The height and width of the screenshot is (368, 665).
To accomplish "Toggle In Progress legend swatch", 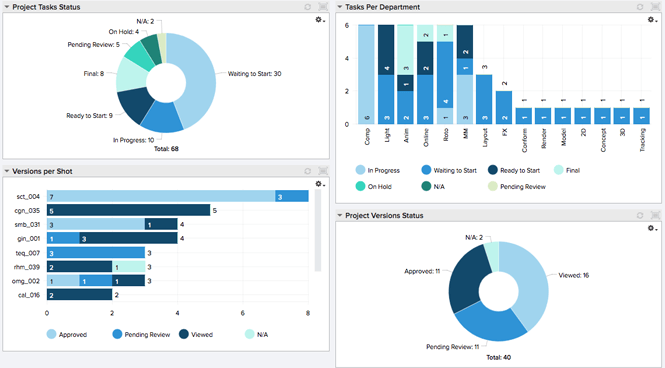I will coord(360,170).
